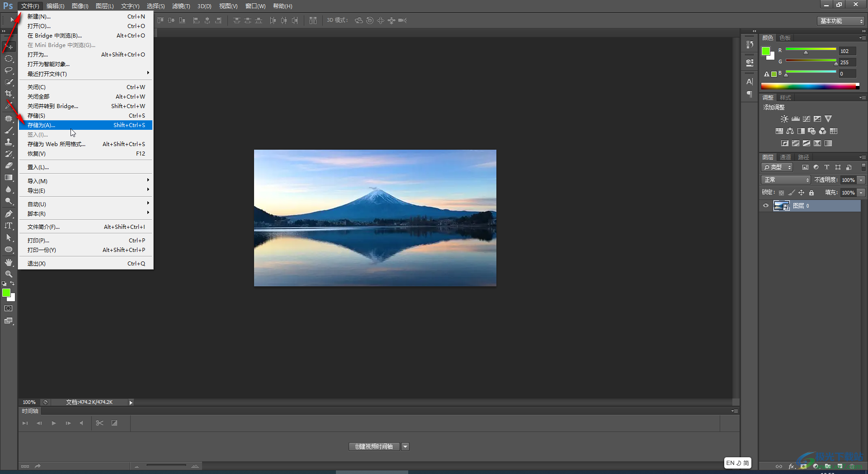Viewport: 868px width, 474px height.
Task: Switch to the 通道 tab
Action: [786, 157]
